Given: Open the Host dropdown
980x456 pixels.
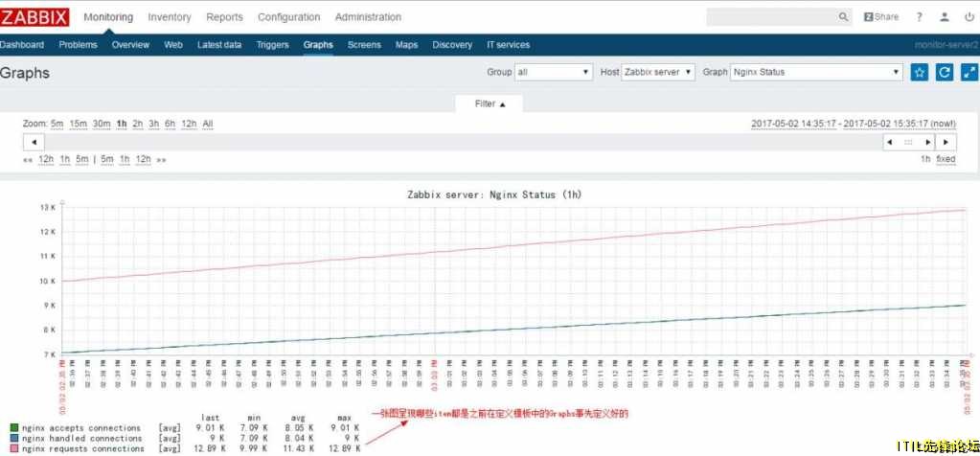Looking at the screenshot, I should (x=657, y=72).
